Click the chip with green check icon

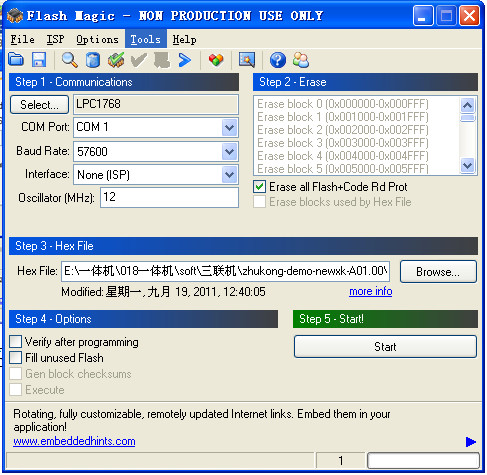(x=116, y=60)
